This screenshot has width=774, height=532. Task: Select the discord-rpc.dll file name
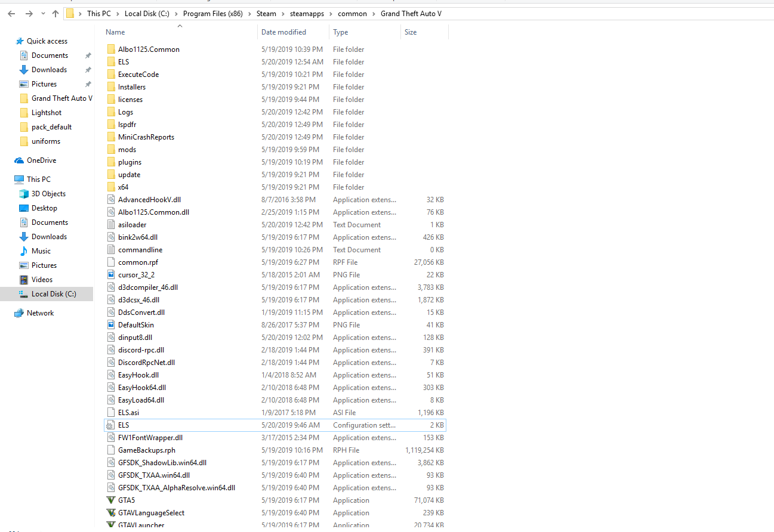[x=141, y=350]
